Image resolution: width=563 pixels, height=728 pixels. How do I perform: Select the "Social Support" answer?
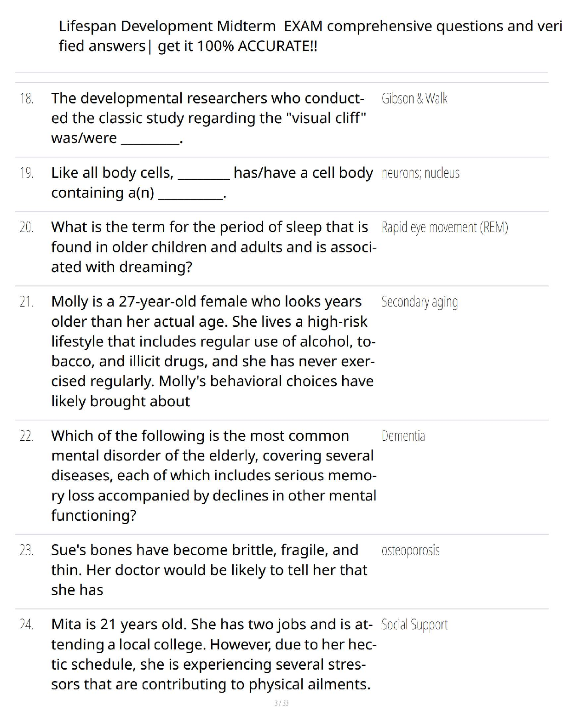(x=414, y=625)
